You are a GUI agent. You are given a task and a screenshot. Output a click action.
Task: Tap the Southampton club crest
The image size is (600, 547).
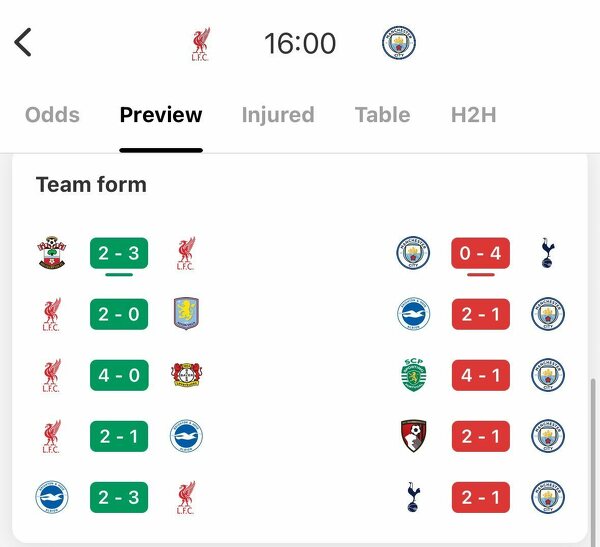coord(52,254)
